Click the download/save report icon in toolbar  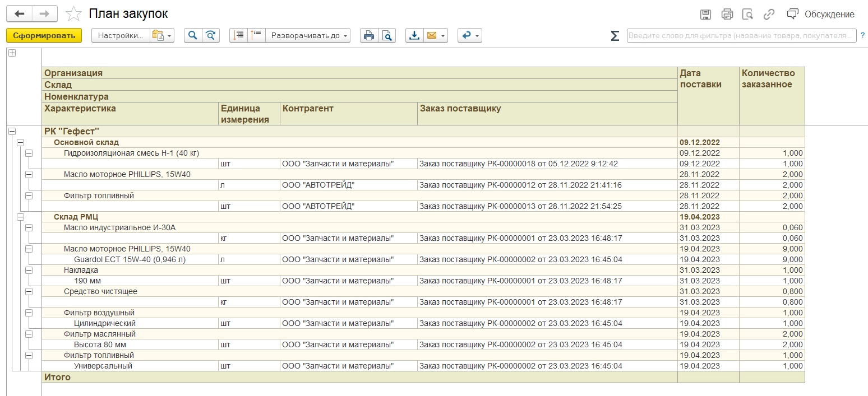[x=414, y=35]
